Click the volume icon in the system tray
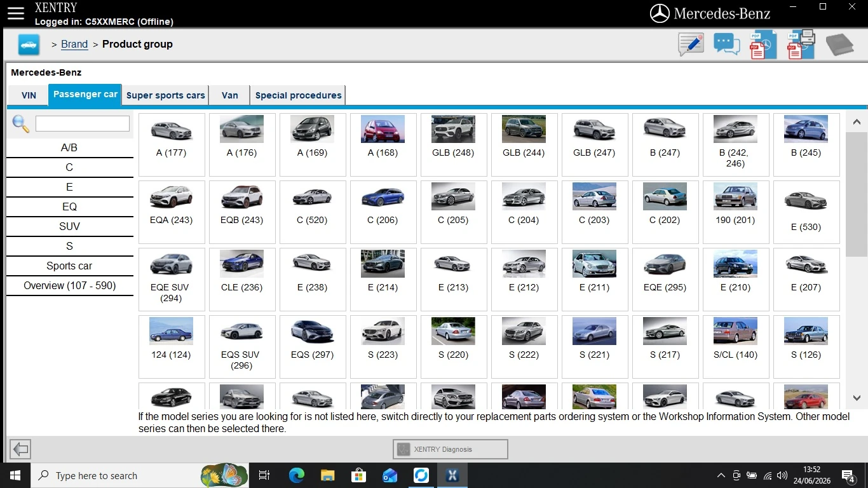 (x=783, y=475)
